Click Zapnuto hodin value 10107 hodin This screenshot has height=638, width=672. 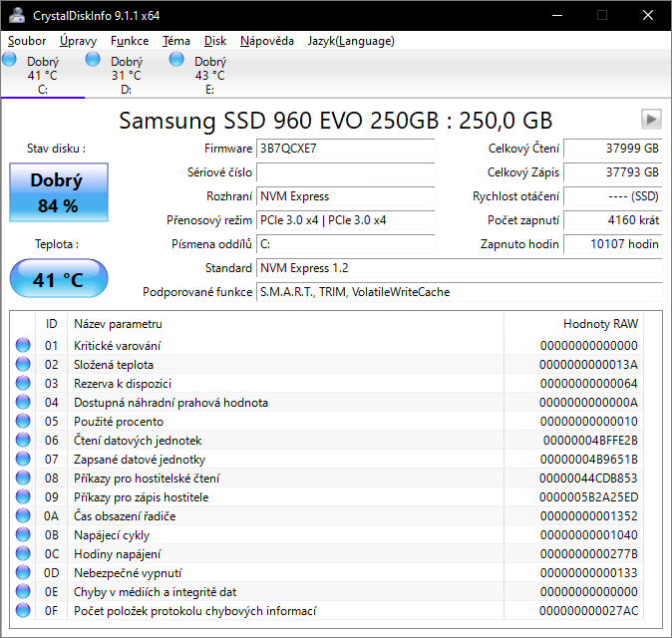tap(613, 244)
